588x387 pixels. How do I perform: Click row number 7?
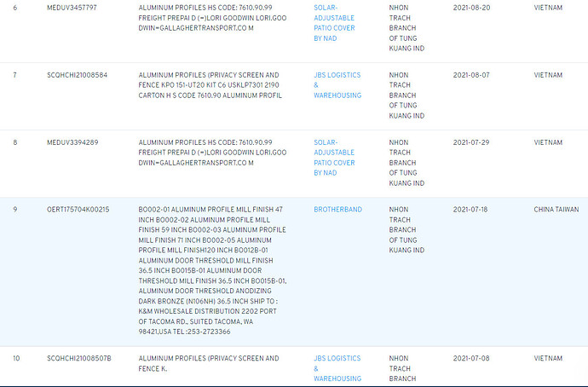[x=15, y=75]
